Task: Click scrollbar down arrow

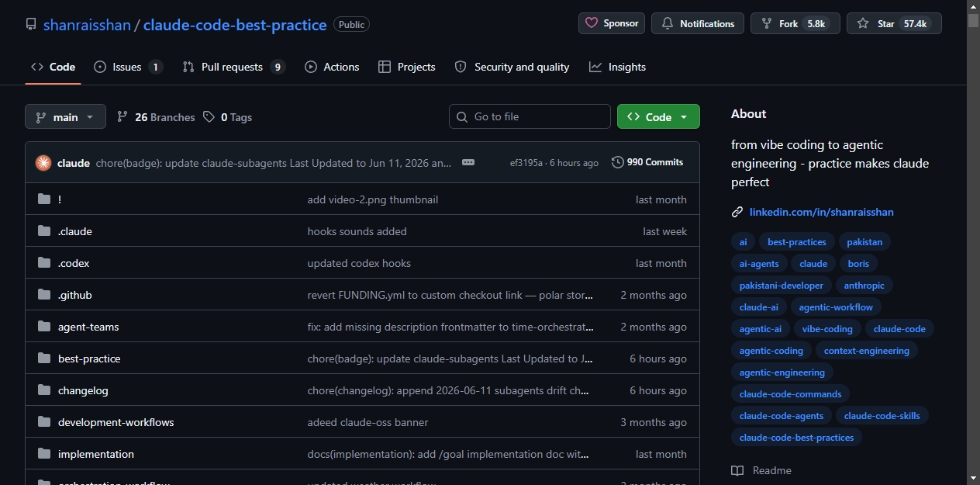Action: click(973, 478)
